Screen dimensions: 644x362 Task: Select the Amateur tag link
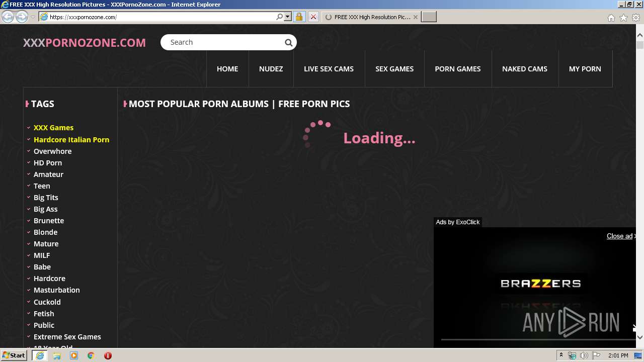click(x=48, y=174)
